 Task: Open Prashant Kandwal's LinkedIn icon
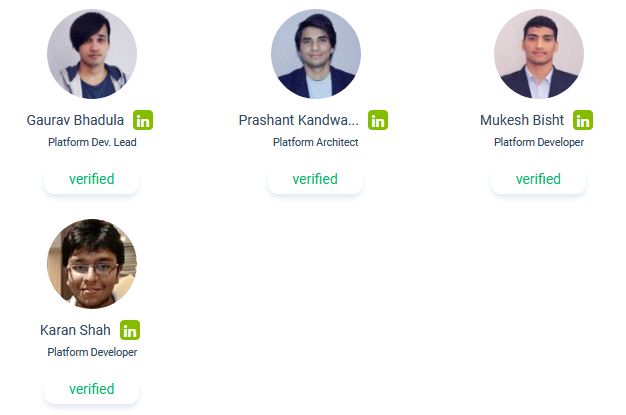point(378,120)
